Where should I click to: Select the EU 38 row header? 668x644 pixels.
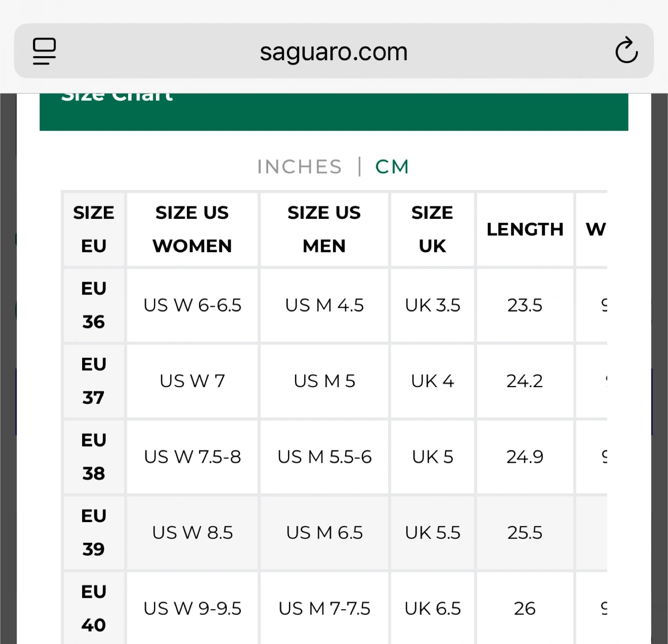94,457
